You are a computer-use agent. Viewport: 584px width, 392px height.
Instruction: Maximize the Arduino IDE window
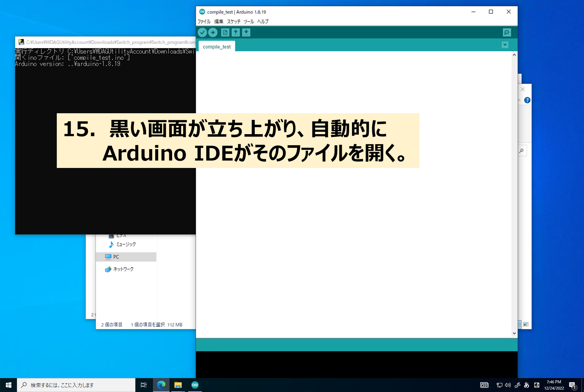pos(491,12)
